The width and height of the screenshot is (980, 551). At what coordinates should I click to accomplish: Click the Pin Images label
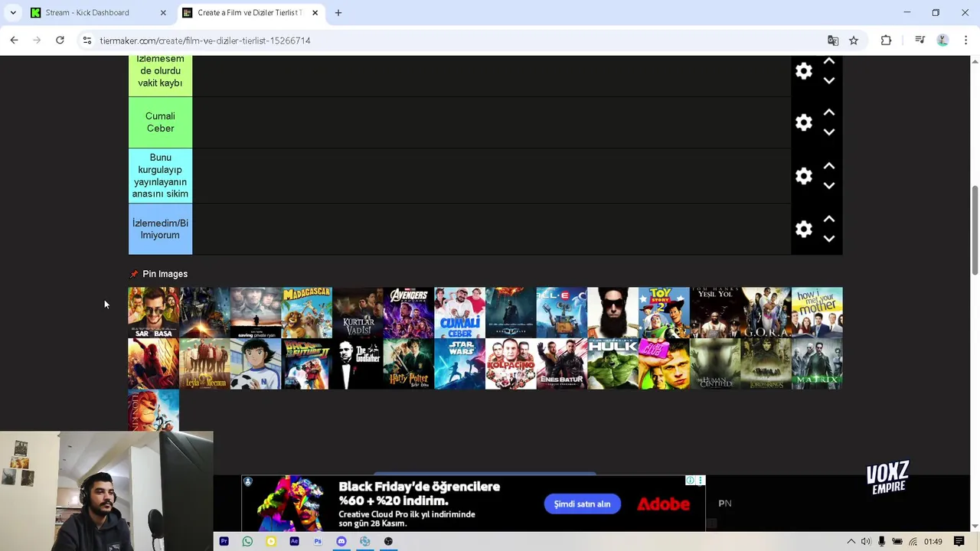[x=165, y=274]
